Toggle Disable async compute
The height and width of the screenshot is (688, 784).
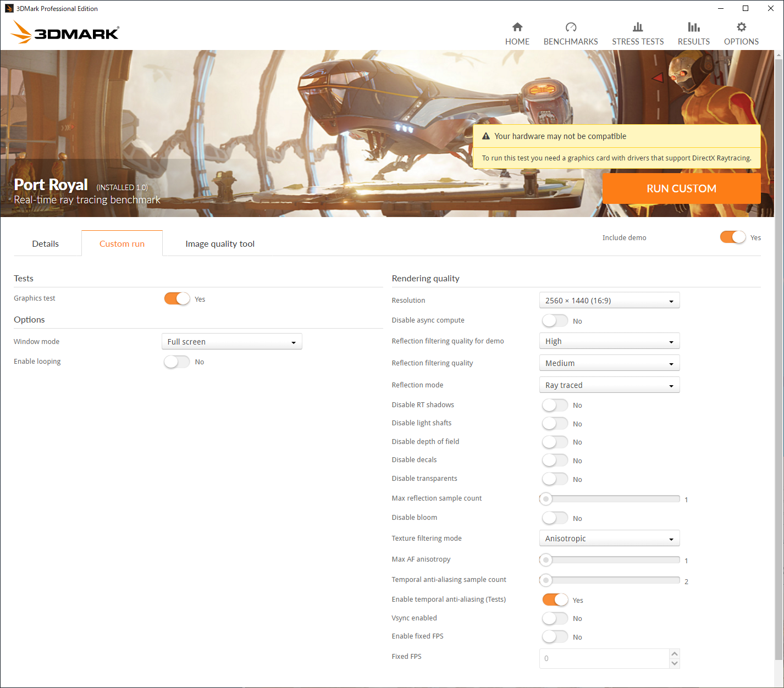[555, 320]
